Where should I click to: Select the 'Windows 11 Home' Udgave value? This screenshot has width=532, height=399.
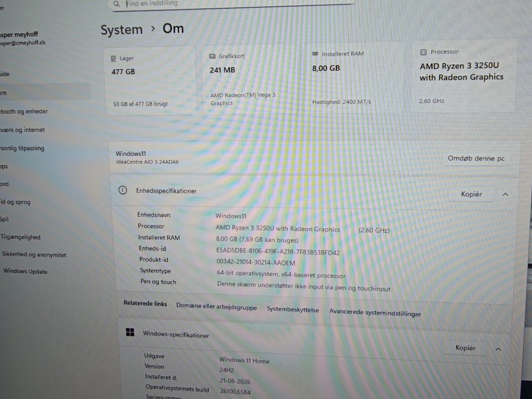pos(244,360)
